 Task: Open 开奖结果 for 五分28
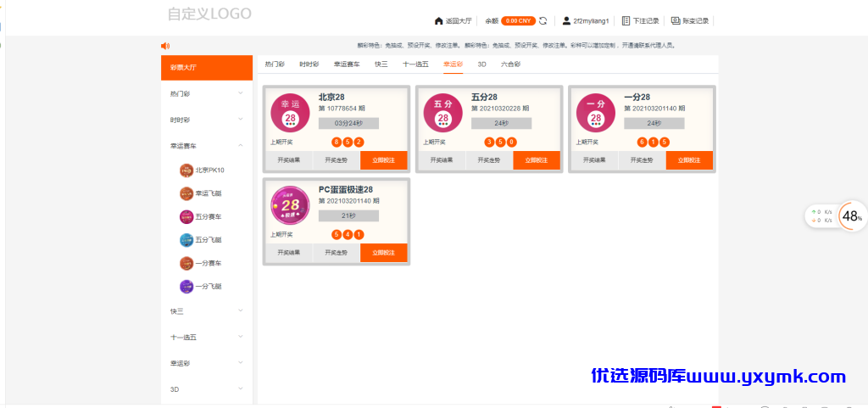pyautogui.click(x=442, y=160)
